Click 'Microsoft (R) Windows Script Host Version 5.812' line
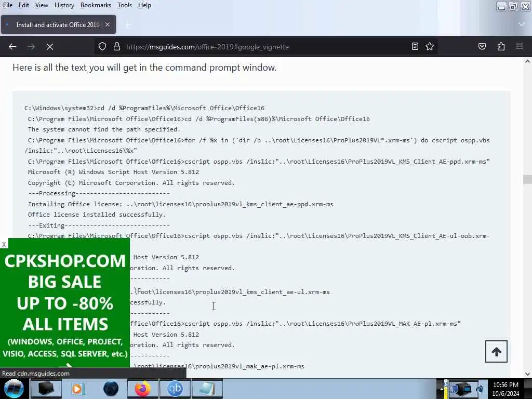 click(113, 172)
